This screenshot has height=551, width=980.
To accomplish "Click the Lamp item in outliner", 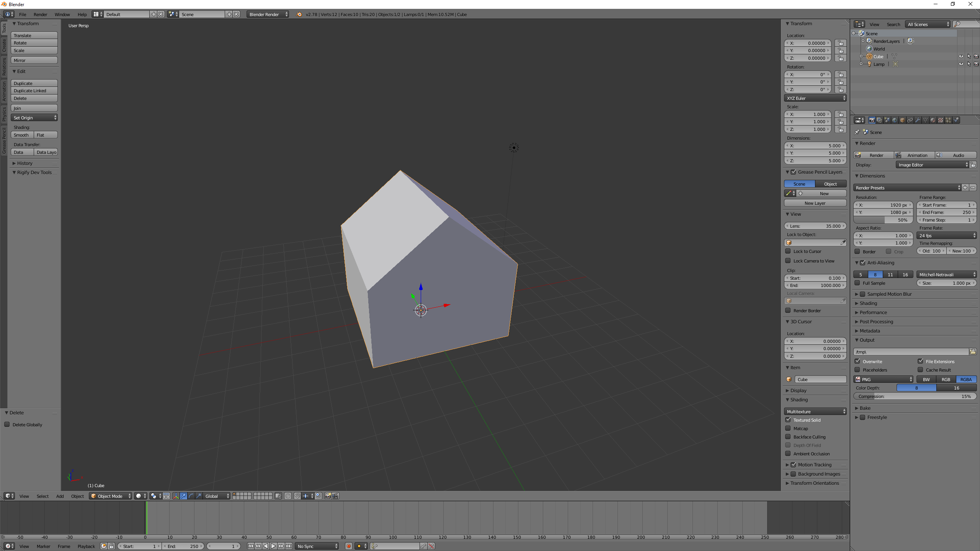I will pyautogui.click(x=879, y=64).
